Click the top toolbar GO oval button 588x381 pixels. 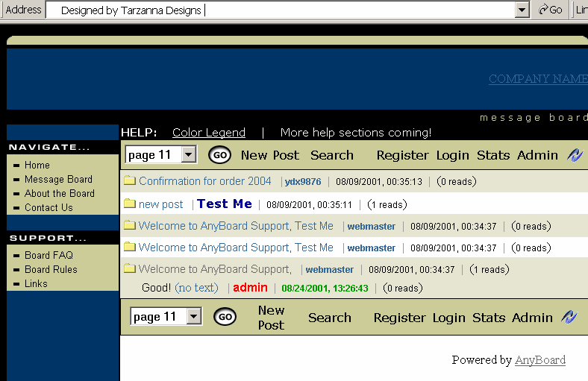pos(219,155)
